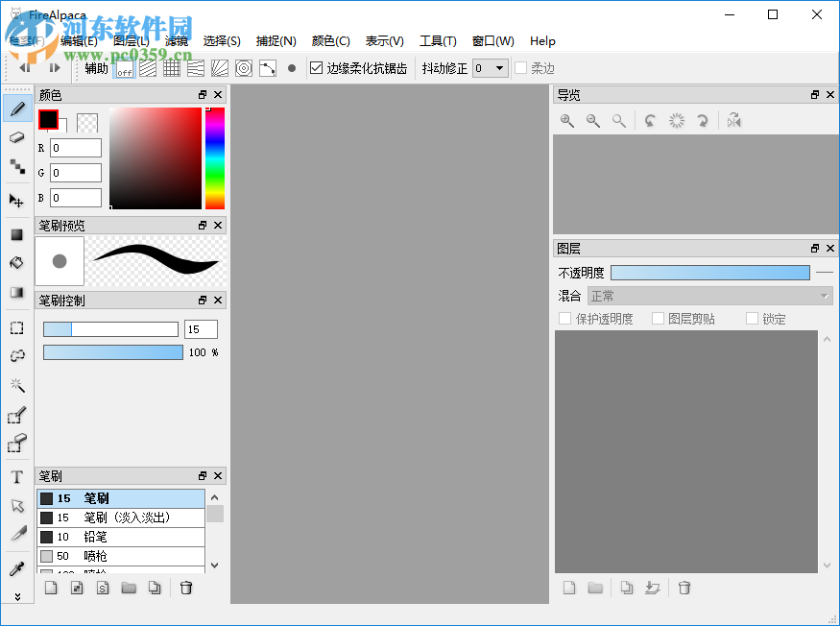This screenshot has width=840, height=626.
Task: Click the new layer button in the layers panel
Action: point(569,587)
